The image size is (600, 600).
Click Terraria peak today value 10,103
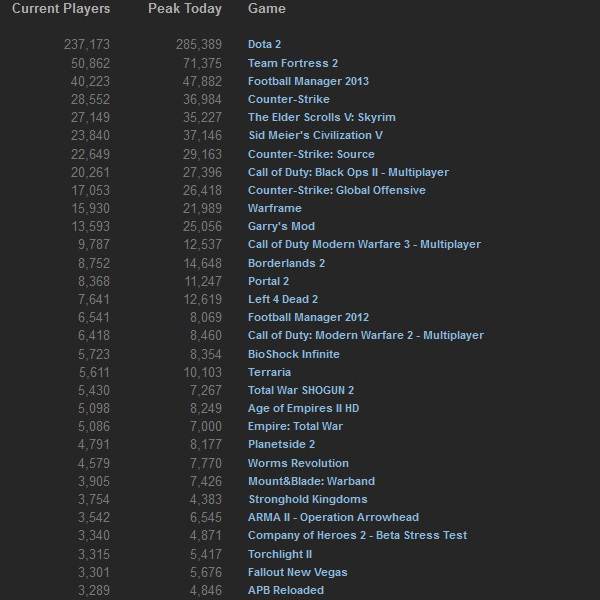[203, 372]
